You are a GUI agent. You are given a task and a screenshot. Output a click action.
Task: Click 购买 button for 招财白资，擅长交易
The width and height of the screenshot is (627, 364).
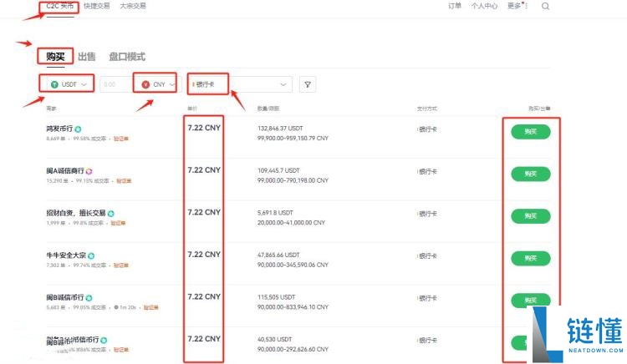pos(531,216)
